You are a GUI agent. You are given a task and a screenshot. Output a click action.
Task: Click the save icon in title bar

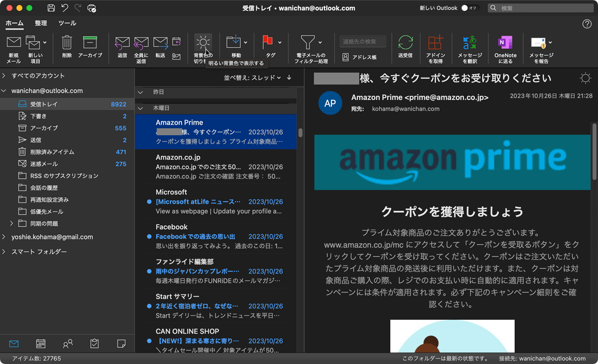[x=51, y=8]
